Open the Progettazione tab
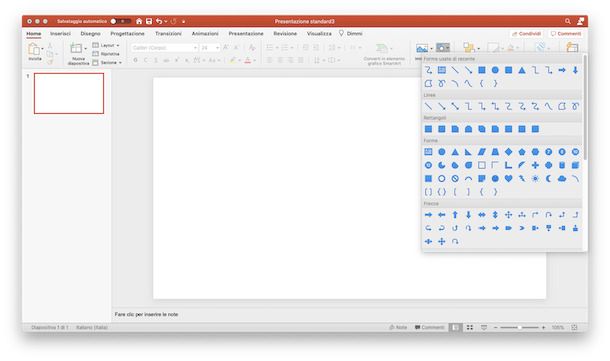The height and width of the screenshot is (361, 610). point(127,34)
